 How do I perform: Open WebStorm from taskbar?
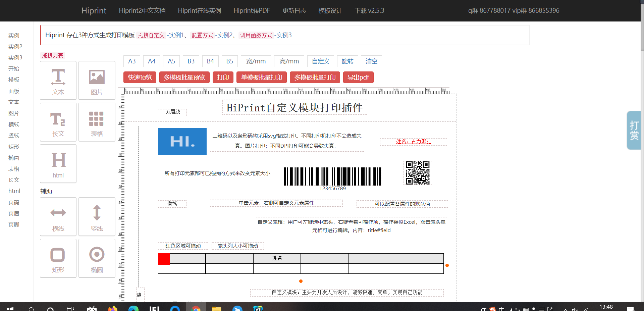tap(258, 309)
